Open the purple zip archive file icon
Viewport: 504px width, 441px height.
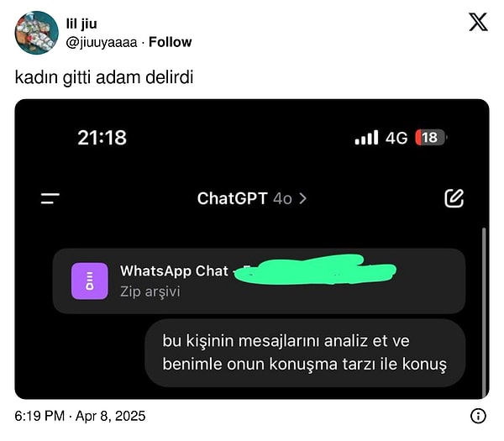click(x=90, y=281)
